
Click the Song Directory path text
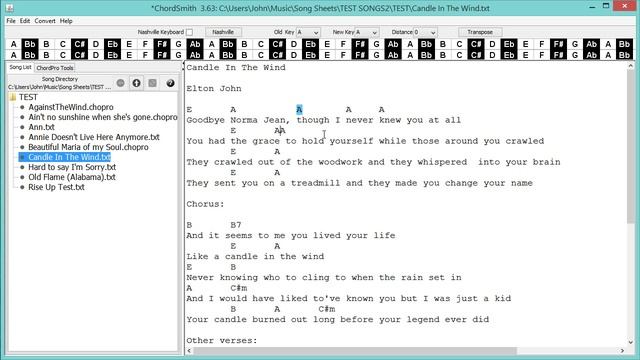pyautogui.click(x=60, y=87)
